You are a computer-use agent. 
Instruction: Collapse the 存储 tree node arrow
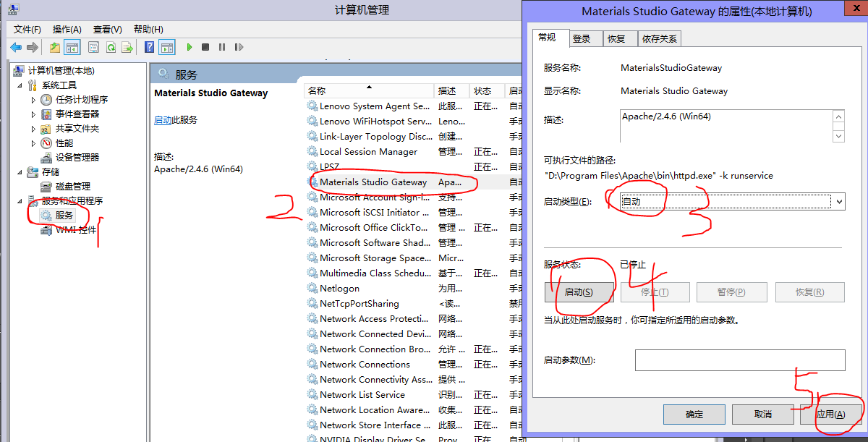20,171
